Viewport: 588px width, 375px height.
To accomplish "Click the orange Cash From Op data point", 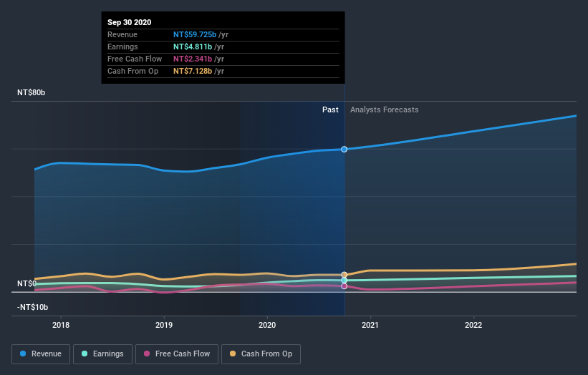I will (x=344, y=275).
